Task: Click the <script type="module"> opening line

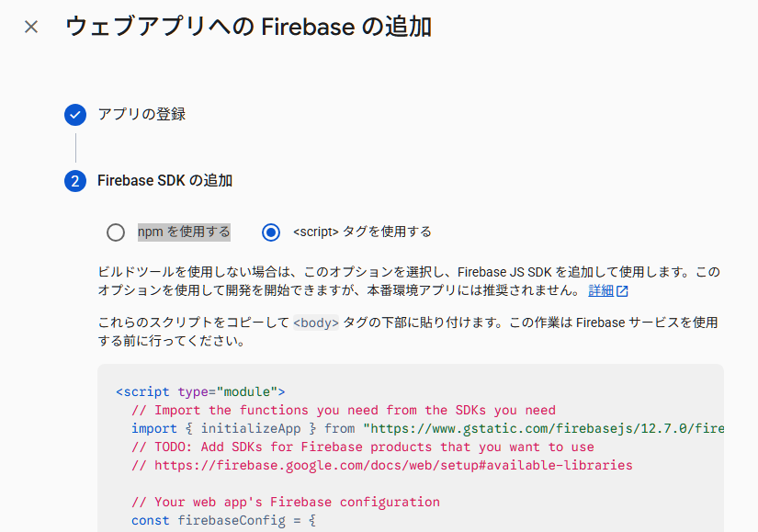Action: point(200,391)
